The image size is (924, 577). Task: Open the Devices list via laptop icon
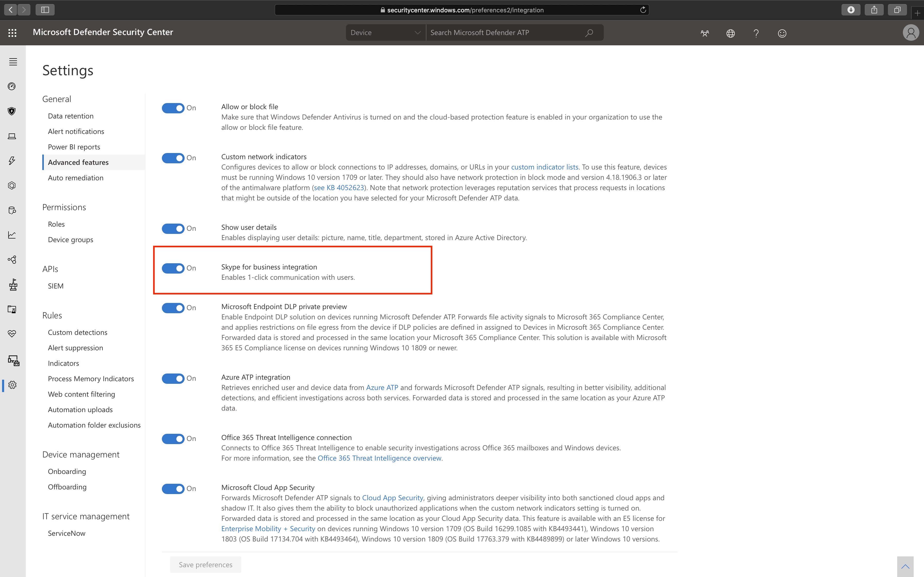12,136
